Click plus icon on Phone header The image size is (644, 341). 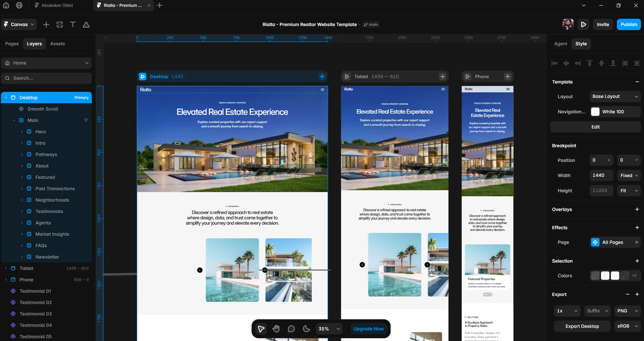(508, 76)
